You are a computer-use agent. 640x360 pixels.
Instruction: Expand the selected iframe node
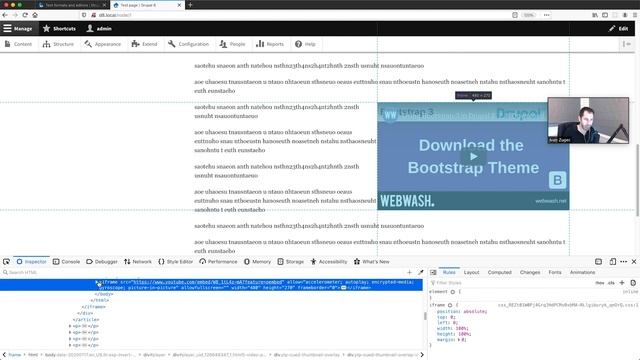click(x=97, y=282)
